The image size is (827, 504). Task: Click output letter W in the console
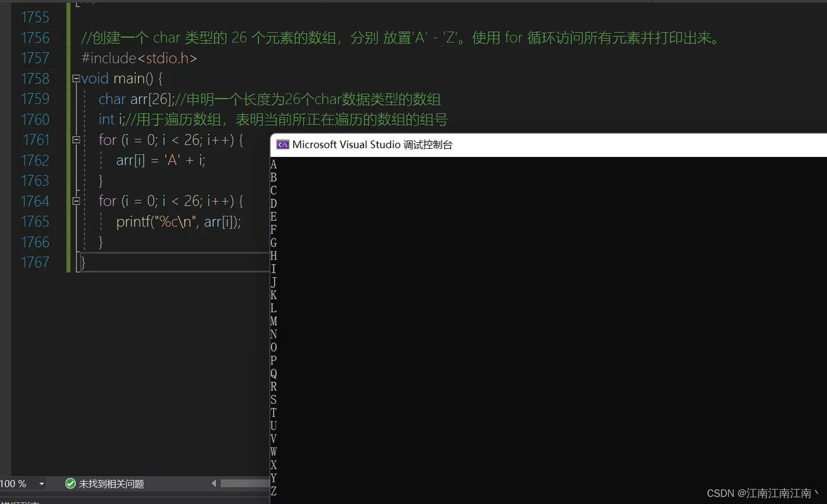point(274,451)
